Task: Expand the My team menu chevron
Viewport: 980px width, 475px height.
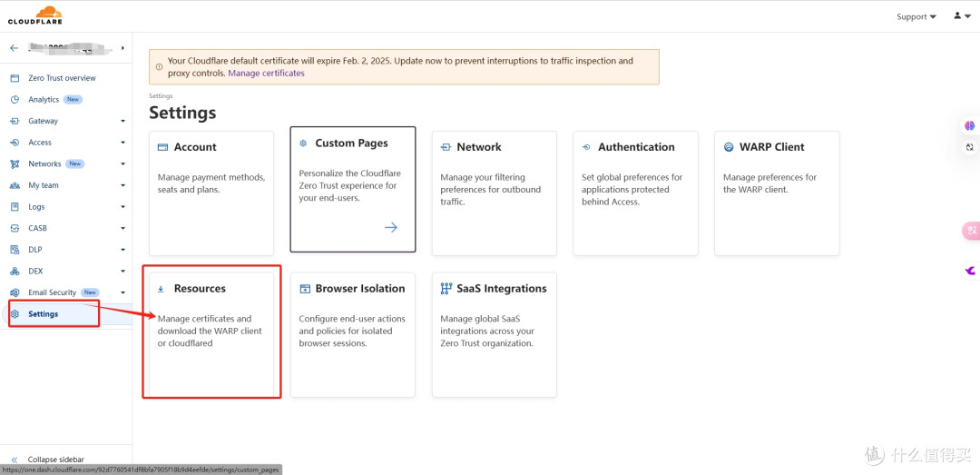Action: 123,186
